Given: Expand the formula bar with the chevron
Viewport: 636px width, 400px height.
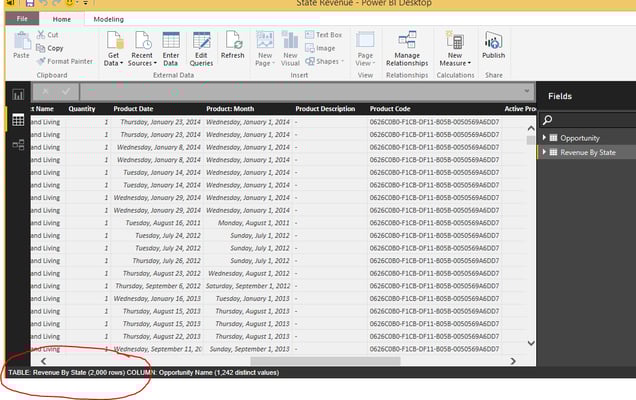Looking at the screenshot, I should (526, 91).
